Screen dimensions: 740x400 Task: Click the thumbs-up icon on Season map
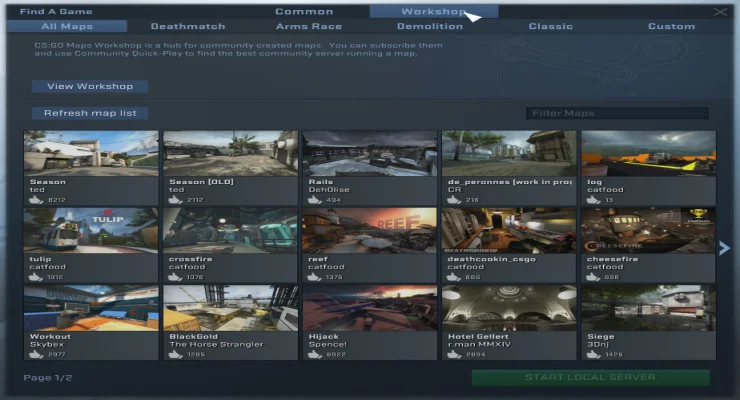click(x=36, y=200)
